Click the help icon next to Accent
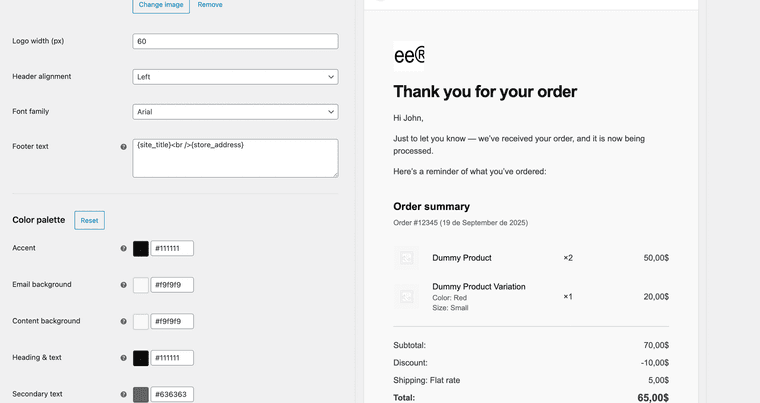This screenshot has height=403, width=760. click(124, 248)
